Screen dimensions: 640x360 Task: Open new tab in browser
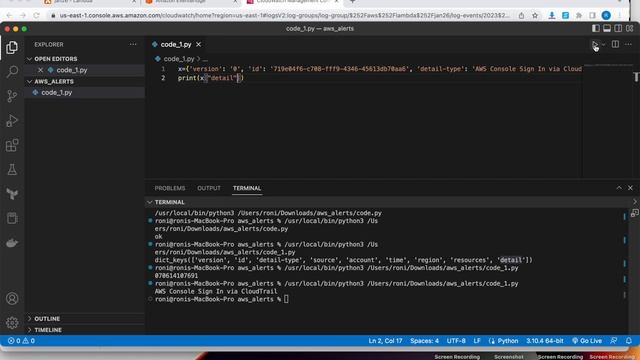click(x=352, y=2)
